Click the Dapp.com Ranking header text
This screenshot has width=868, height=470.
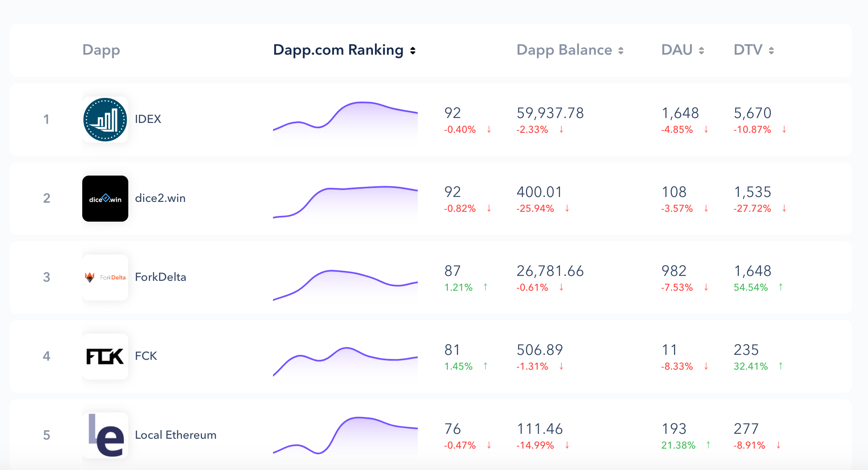[338, 50]
